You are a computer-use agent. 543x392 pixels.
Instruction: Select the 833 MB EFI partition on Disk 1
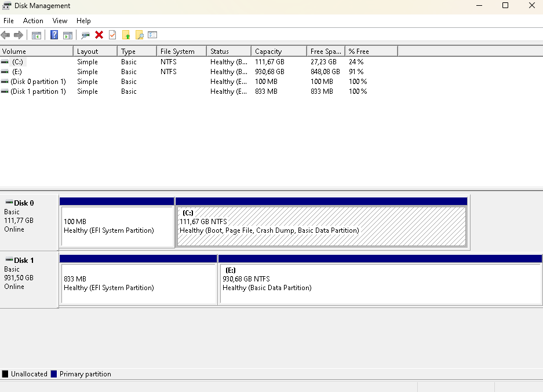click(138, 283)
